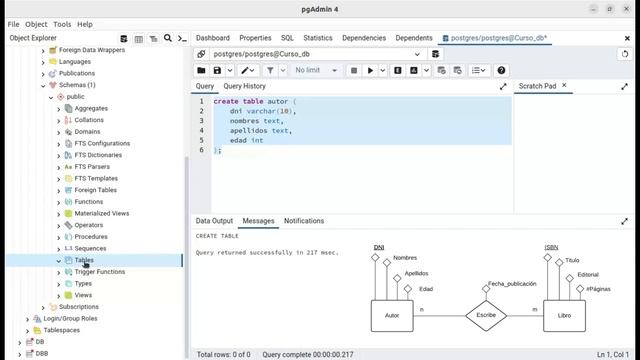Select Tablespaces in the tree
This screenshot has height=360, width=640.
62,330
